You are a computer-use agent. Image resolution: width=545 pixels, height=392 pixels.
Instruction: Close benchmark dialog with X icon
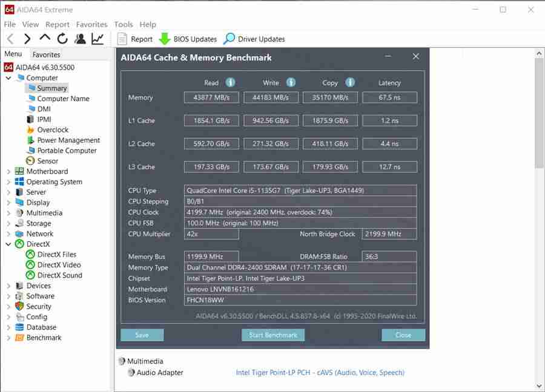coord(415,56)
